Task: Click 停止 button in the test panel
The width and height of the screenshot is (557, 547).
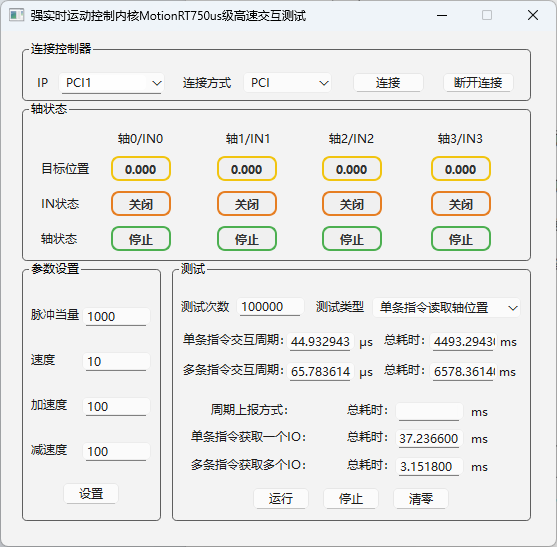Action: 351,499
